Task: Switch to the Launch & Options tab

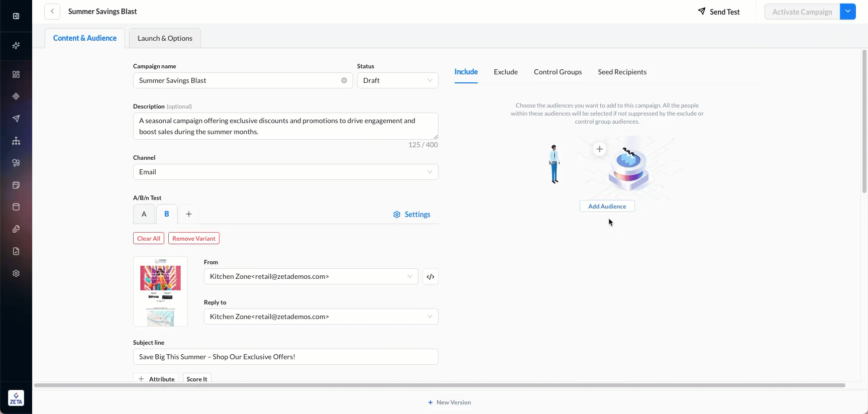Action: tap(165, 38)
